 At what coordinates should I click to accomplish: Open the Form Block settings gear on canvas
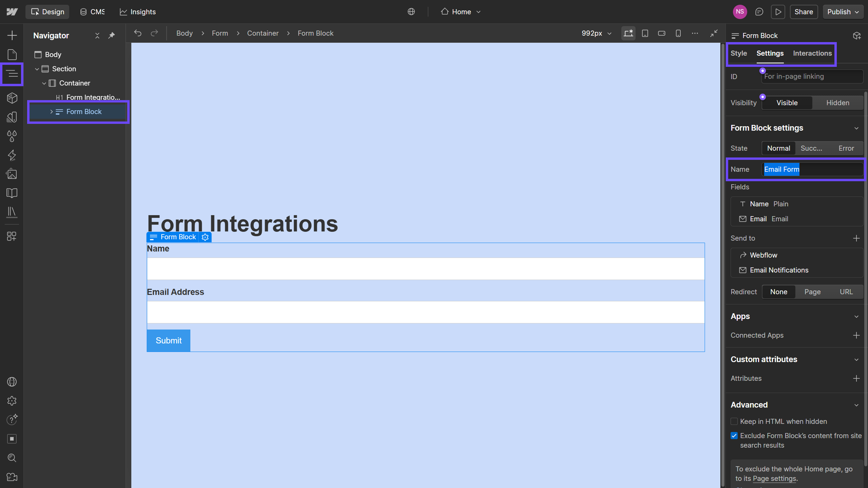coord(205,237)
